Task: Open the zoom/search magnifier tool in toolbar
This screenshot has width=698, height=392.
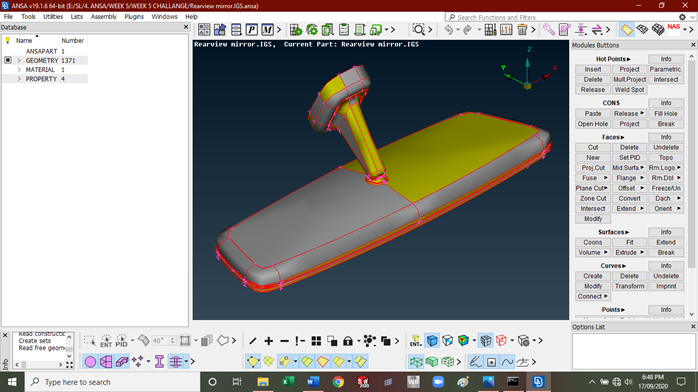Action: [x=418, y=30]
